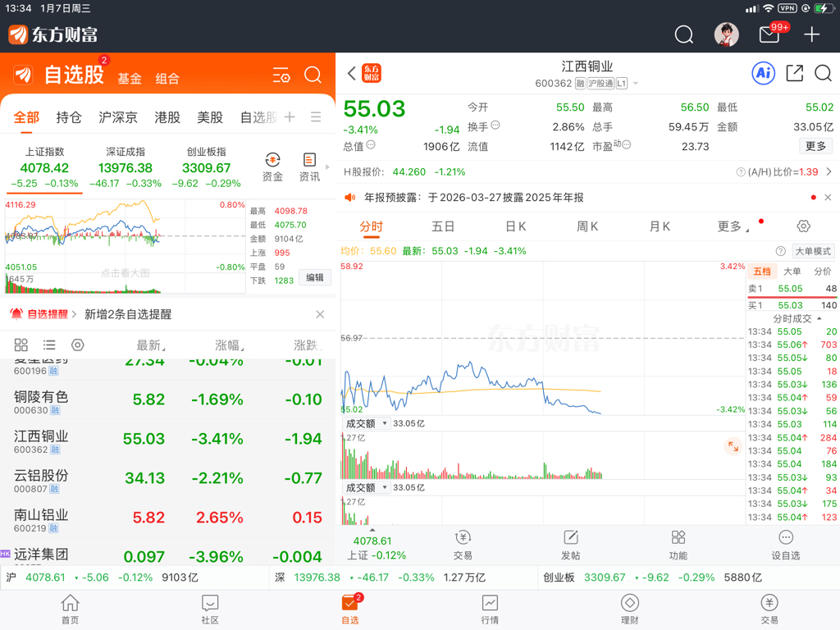Open messages inbox with 99+ badge
Screen dimensions: 840x630
769,34
